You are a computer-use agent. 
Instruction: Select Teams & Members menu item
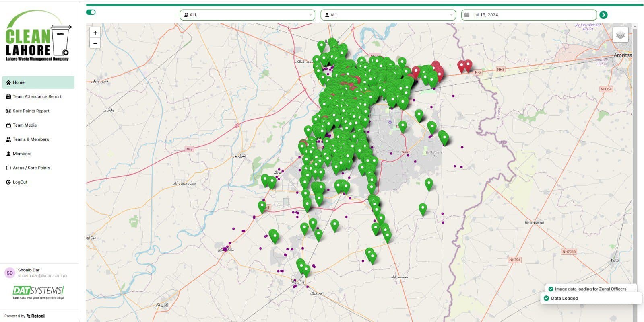(x=31, y=139)
